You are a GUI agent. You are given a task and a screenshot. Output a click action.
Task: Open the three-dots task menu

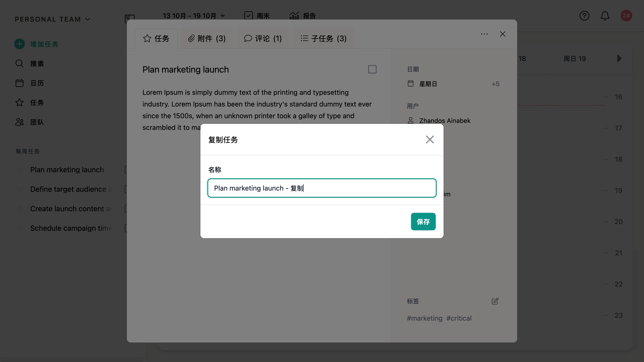(x=484, y=34)
